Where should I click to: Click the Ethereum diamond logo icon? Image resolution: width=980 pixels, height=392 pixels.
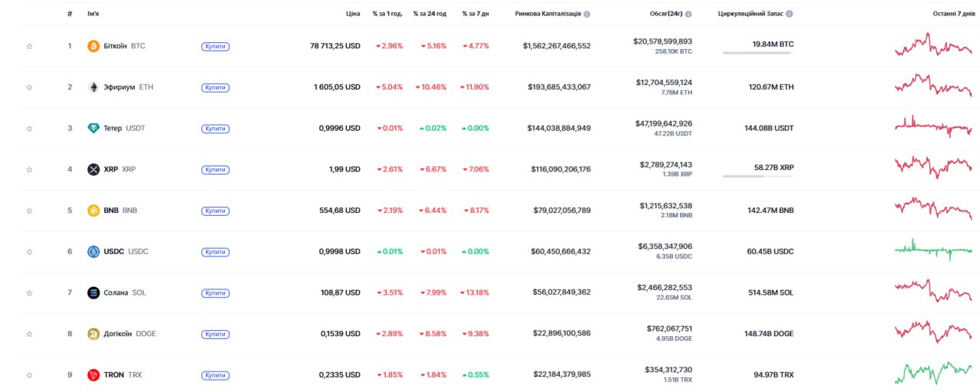[x=93, y=87]
